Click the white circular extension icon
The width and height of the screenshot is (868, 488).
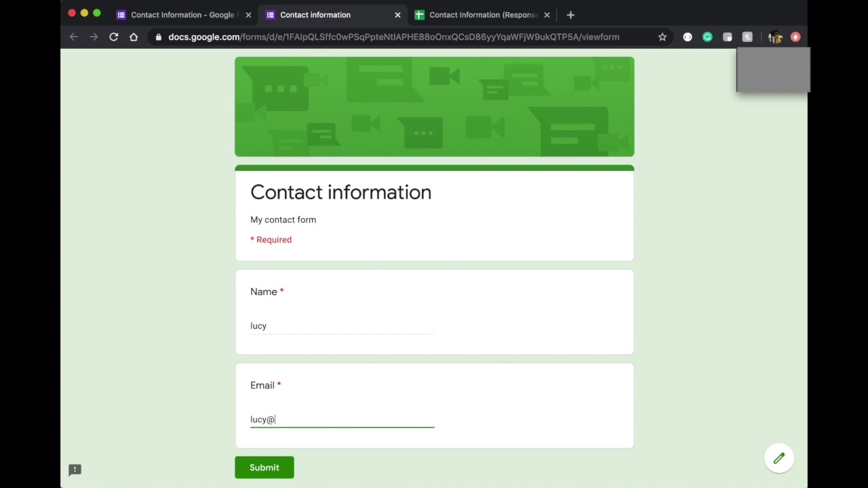click(688, 37)
